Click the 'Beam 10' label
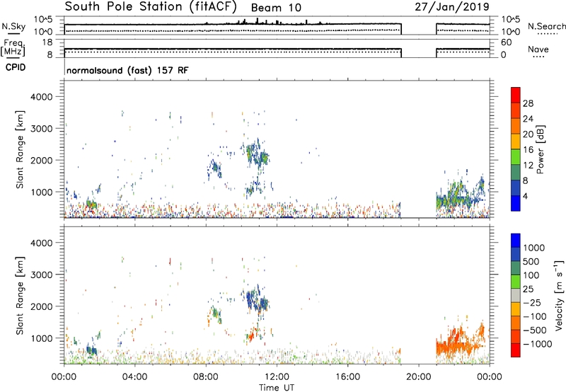566x392 pixels. [x=276, y=8]
